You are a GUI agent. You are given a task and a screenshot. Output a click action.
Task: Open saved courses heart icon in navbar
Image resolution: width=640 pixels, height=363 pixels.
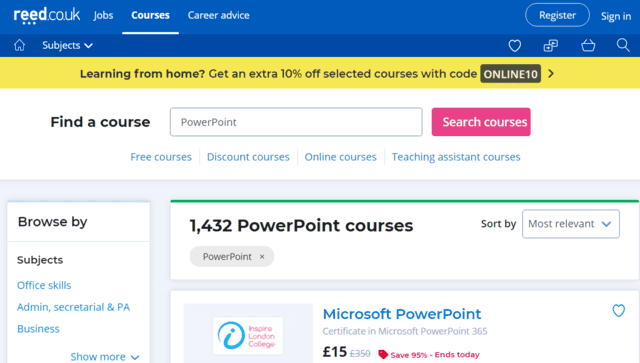pyautogui.click(x=514, y=45)
